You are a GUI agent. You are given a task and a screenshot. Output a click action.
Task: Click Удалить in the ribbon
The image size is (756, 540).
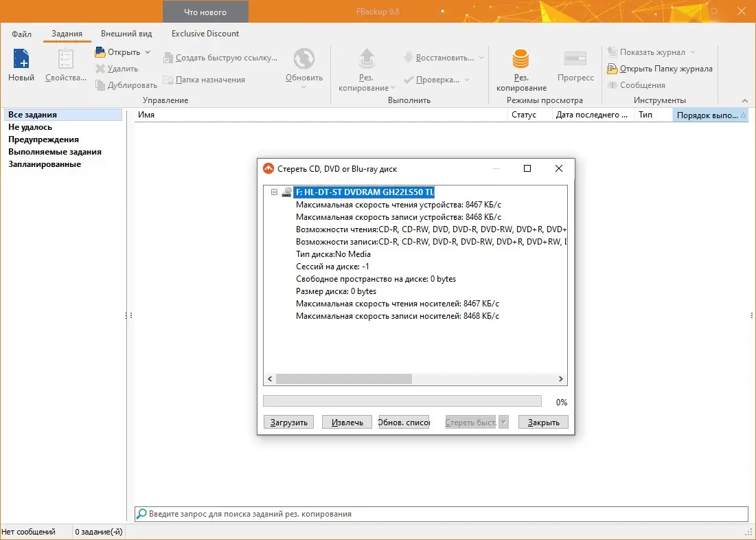[117, 69]
